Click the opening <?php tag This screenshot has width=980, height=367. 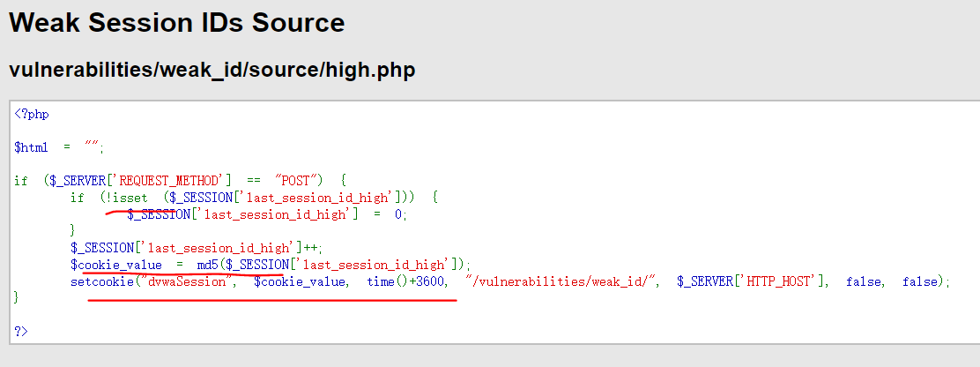coord(32,115)
